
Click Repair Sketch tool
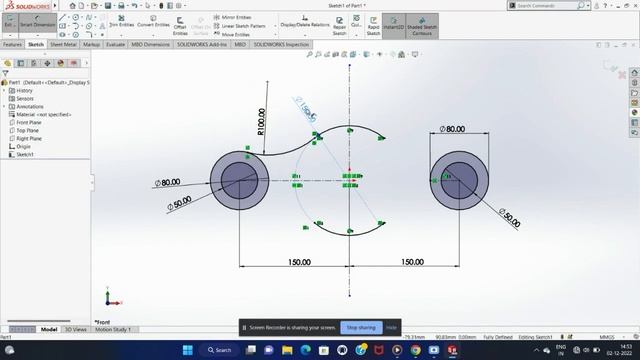339,26
